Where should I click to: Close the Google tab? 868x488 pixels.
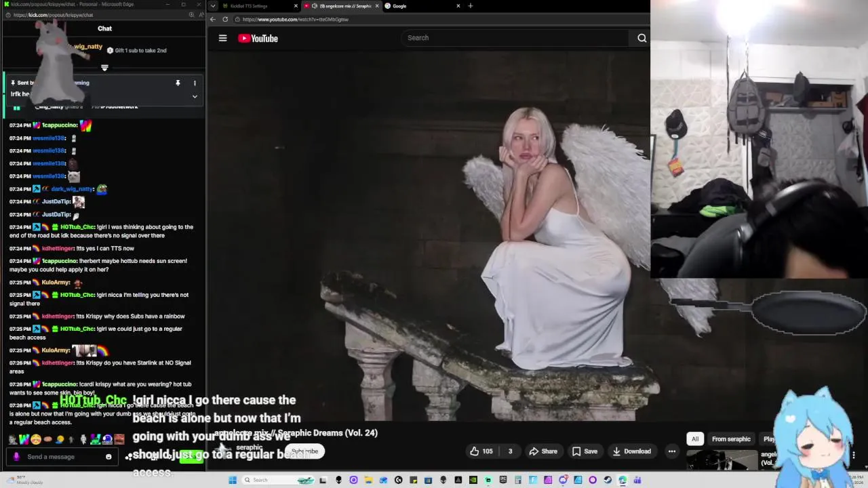(458, 6)
